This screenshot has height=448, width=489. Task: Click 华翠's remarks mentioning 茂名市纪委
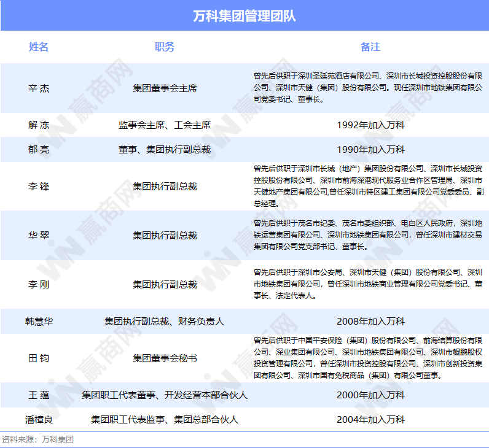coord(368,235)
